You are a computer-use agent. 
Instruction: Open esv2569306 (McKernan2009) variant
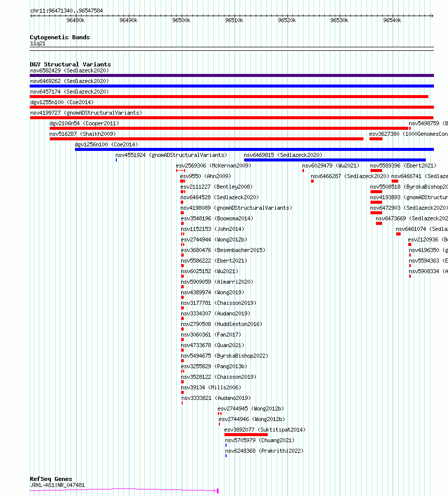tap(213, 166)
